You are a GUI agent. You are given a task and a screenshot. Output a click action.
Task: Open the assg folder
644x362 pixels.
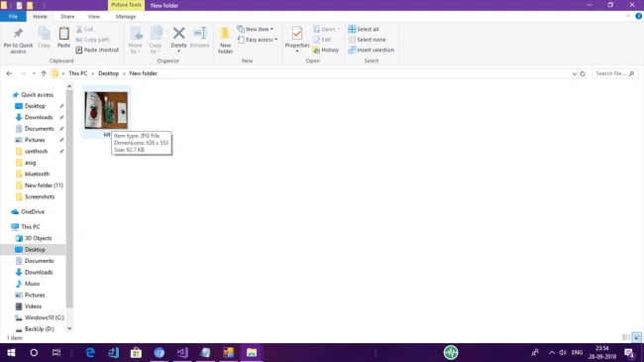tap(30, 163)
